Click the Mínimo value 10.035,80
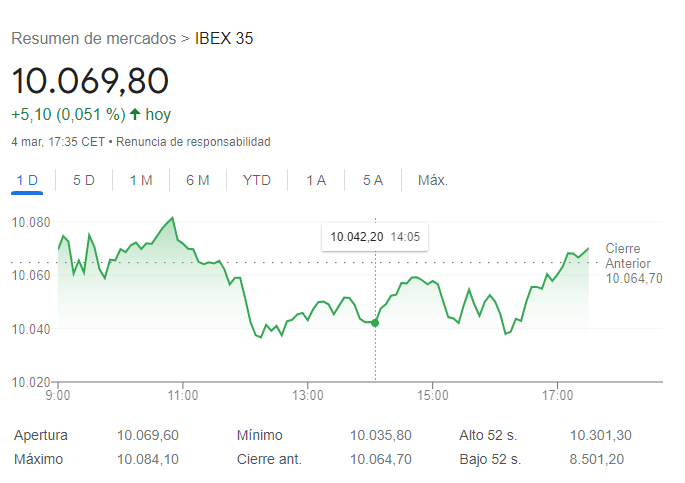685x483 pixels. point(380,435)
